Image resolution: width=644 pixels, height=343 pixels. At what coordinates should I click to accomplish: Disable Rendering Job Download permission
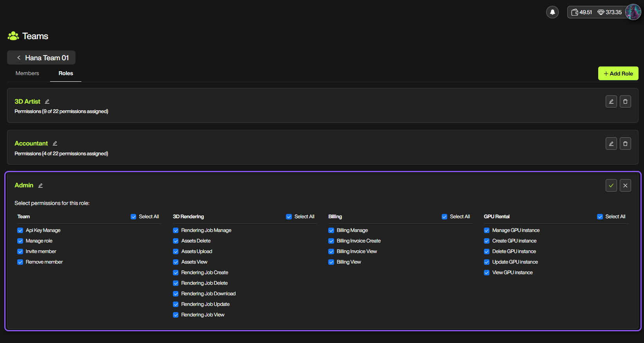176,294
